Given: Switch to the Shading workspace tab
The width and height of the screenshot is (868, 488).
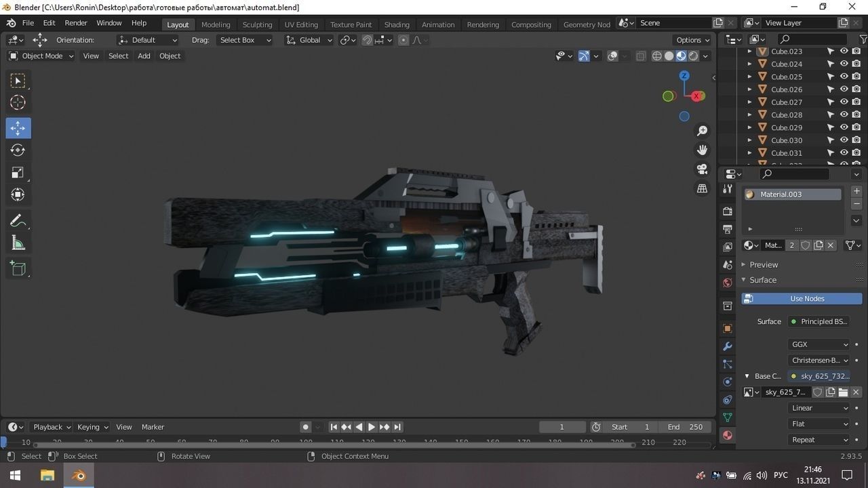Looking at the screenshot, I should [397, 24].
